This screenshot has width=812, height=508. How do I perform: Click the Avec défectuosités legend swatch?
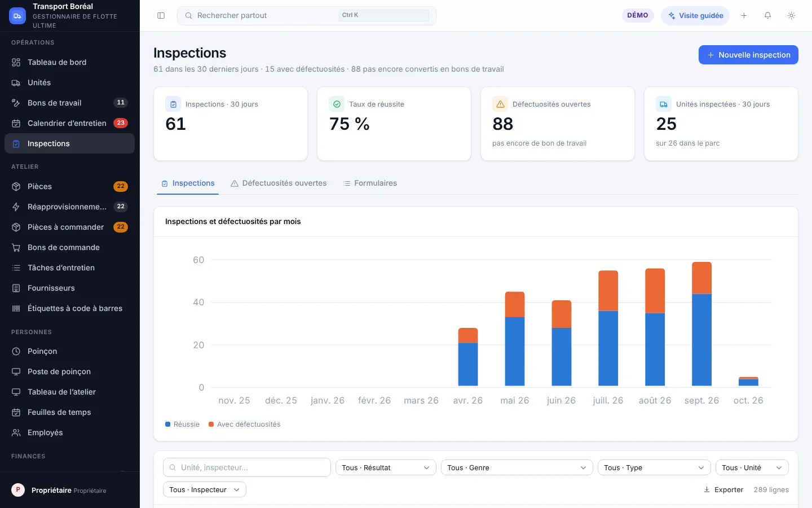[x=211, y=424]
